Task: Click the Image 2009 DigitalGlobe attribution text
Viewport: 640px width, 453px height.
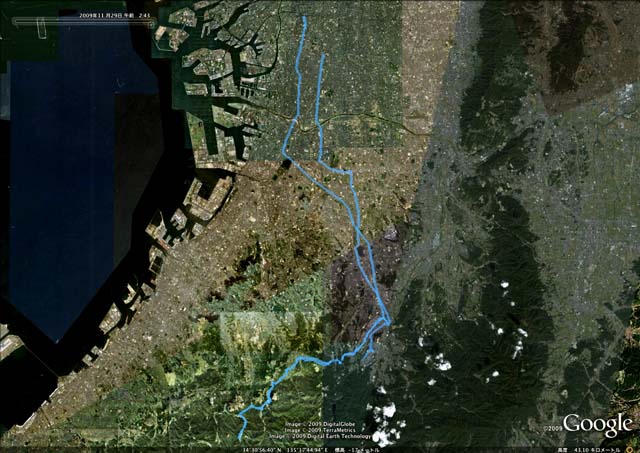Action: 320,424
